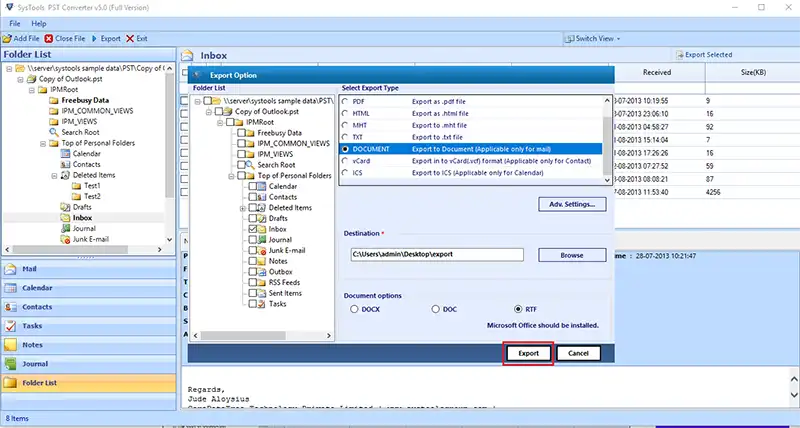Screen dimensions: 800x428
Task: Open the Switch View dropdown
Action: (x=592, y=38)
